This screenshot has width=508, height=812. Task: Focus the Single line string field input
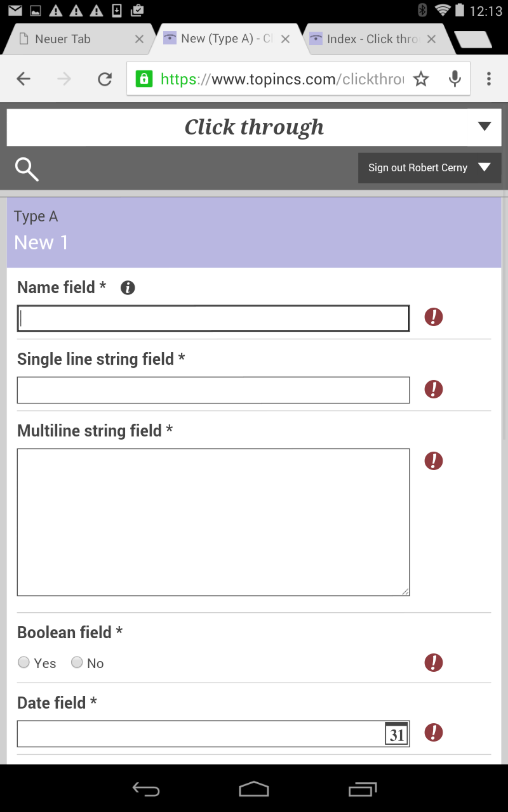point(213,390)
